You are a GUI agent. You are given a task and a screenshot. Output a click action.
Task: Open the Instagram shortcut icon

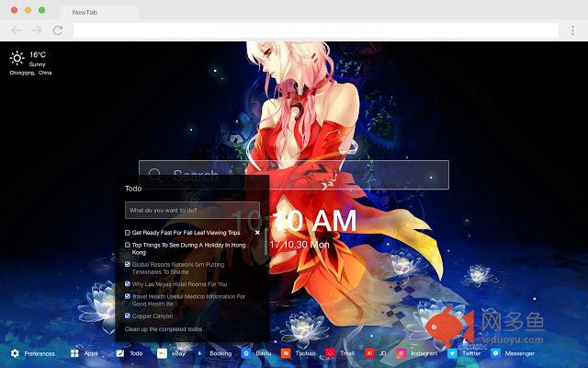click(401, 353)
